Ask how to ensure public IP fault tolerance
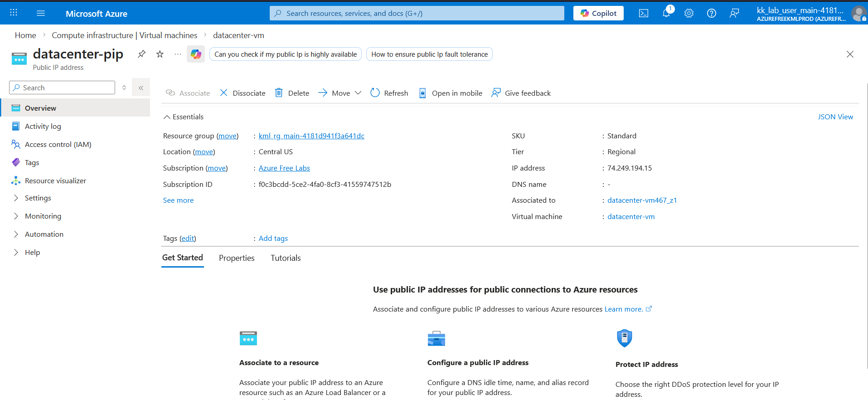Viewport: 868px width, 400px height. pos(429,54)
